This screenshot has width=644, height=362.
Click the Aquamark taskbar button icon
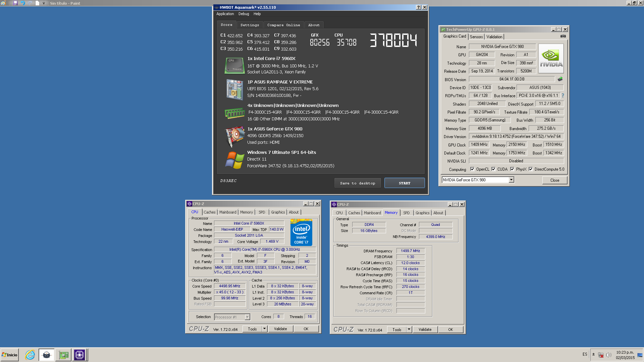pos(46,355)
